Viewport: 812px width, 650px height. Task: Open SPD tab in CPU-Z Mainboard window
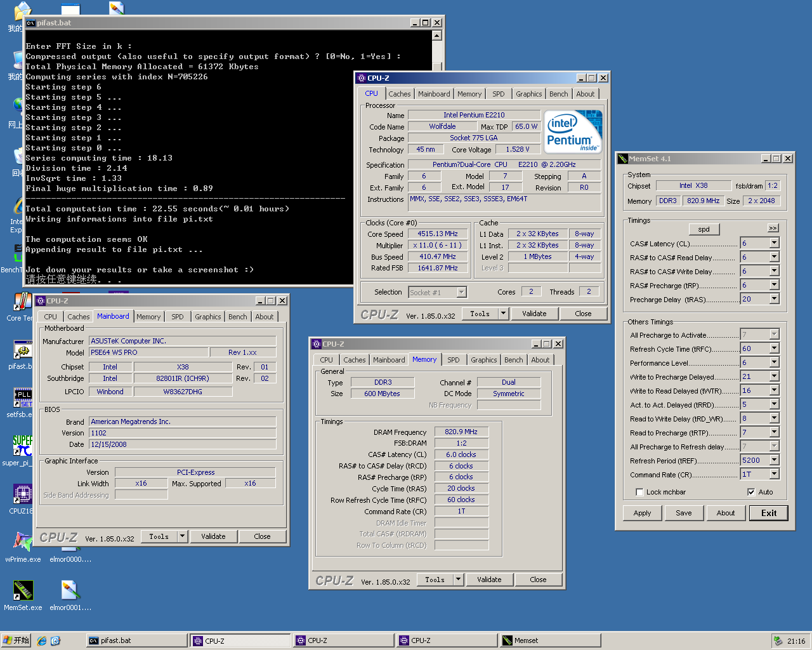click(178, 317)
